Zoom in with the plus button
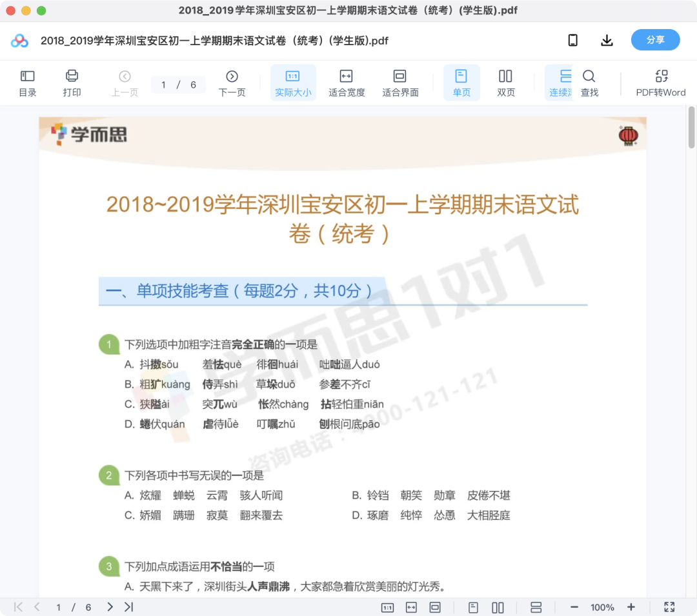697x616 pixels. tap(631, 607)
